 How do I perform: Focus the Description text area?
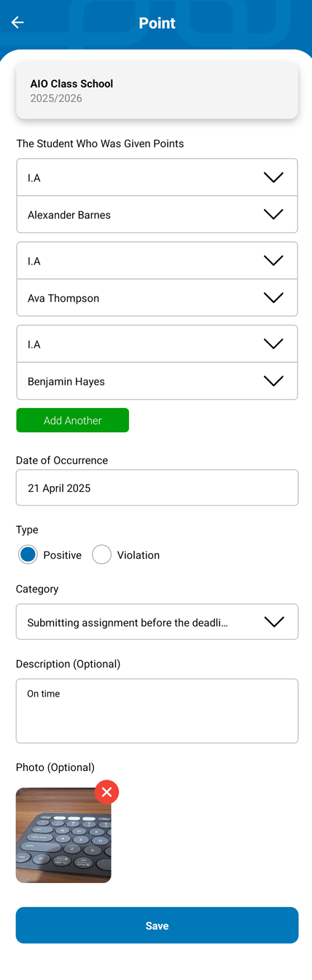(157, 710)
